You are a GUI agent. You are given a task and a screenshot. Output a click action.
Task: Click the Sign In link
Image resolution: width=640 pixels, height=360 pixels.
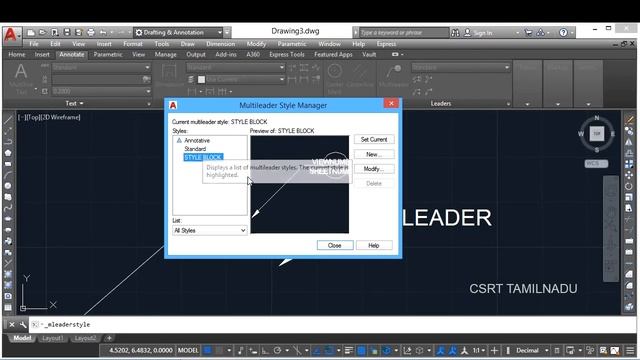[x=483, y=33]
